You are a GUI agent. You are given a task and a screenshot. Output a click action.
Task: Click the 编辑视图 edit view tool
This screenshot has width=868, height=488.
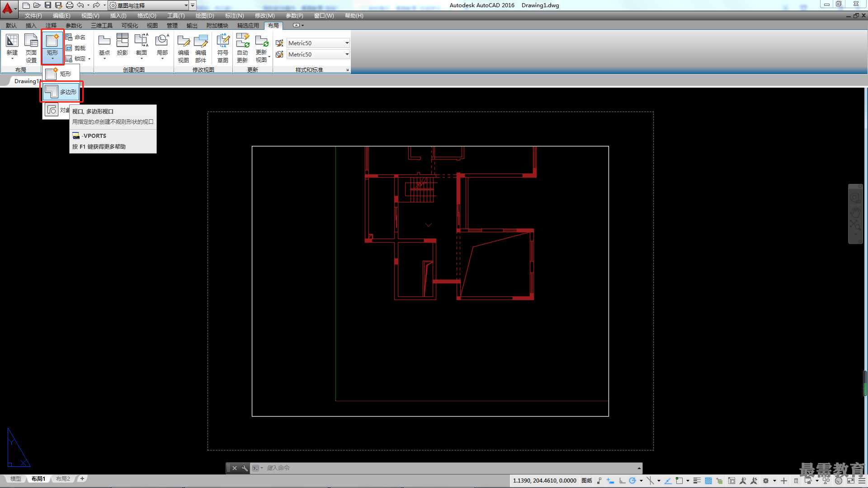click(x=183, y=48)
